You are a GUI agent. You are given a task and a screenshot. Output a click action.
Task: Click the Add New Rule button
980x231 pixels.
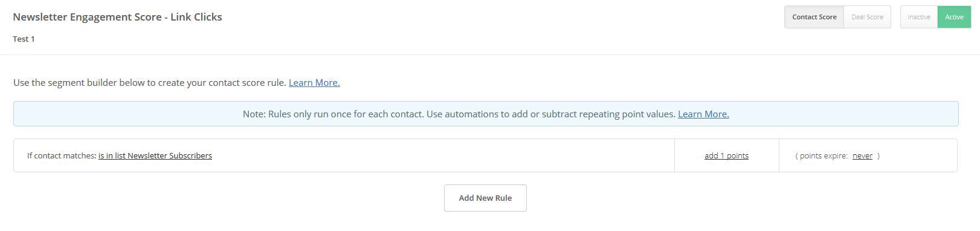point(485,198)
